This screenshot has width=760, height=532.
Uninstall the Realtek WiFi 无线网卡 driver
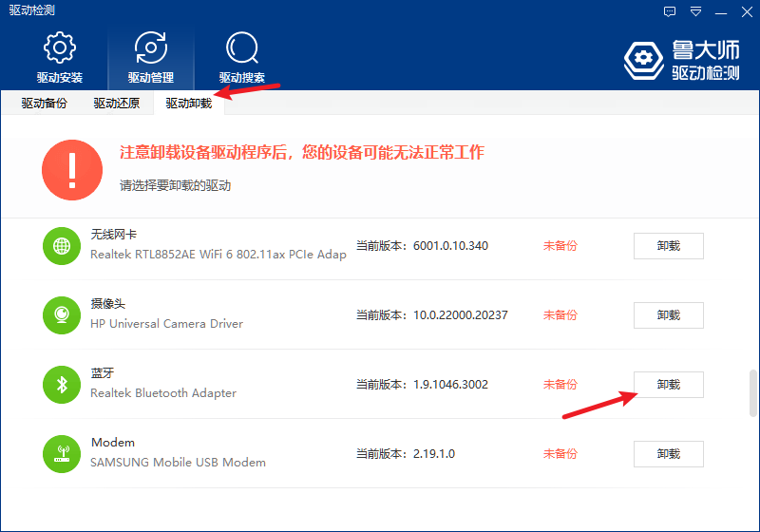tap(669, 246)
